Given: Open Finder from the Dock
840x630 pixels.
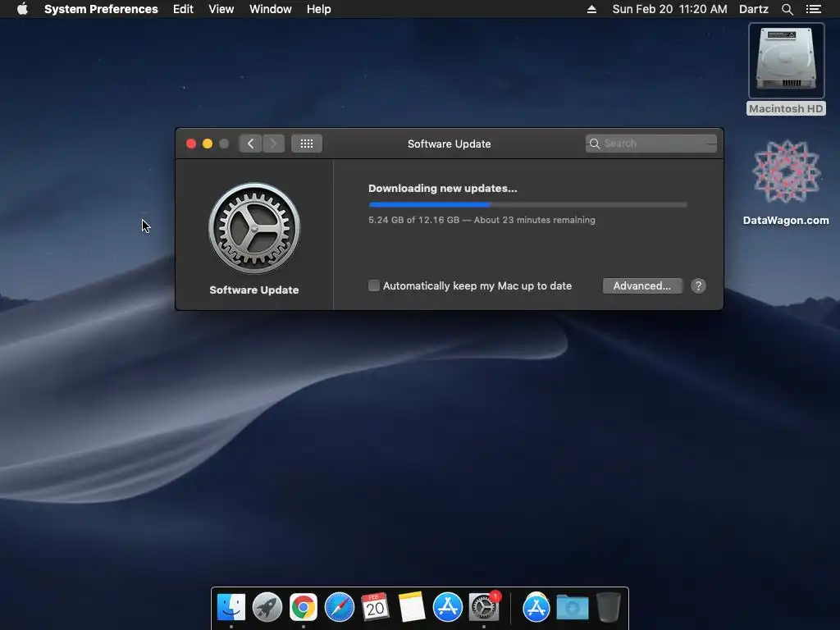Looking at the screenshot, I should pos(231,608).
